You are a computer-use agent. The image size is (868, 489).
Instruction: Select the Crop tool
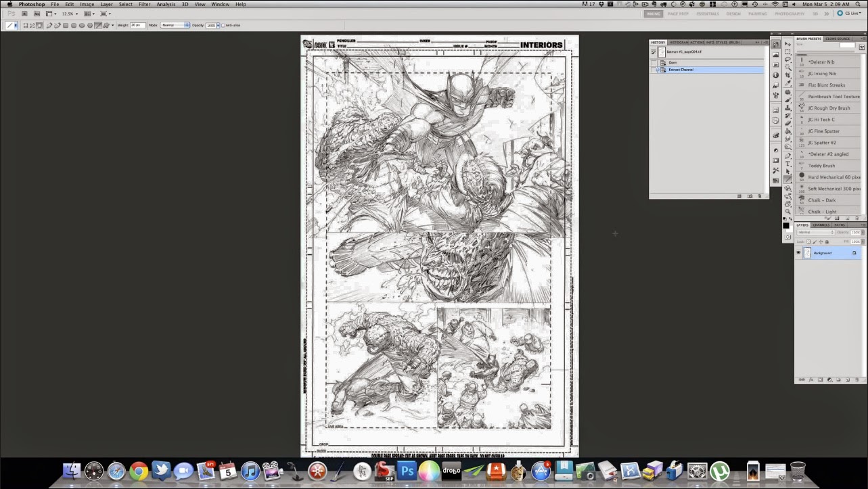[x=788, y=74]
